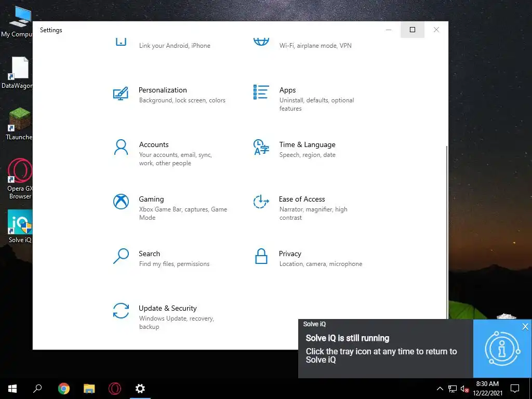Click the 'Solve iQ is still running' message
This screenshot has height=399, width=532.
coord(348,338)
